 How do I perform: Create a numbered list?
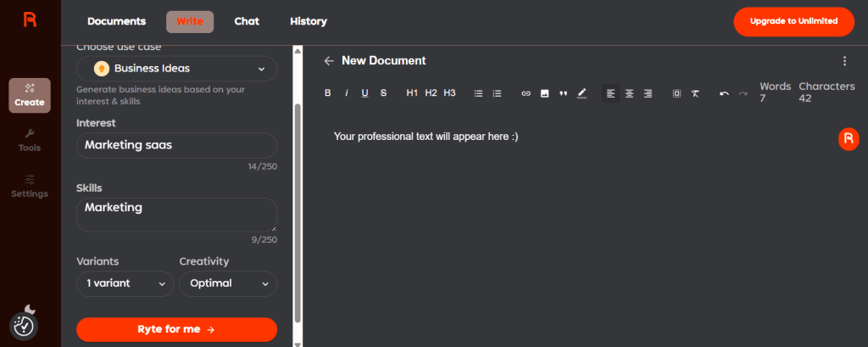(x=497, y=93)
